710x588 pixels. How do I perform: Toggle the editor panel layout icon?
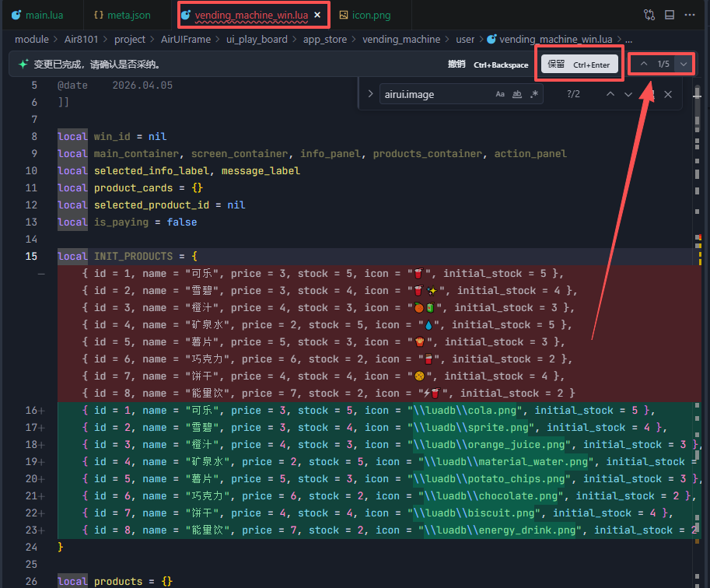(x=670, y=15)
